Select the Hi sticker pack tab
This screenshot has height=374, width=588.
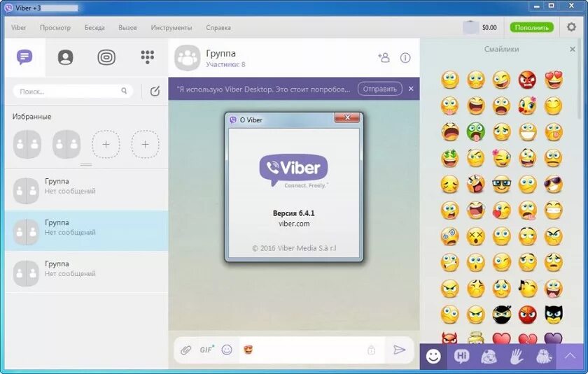click(461, 357)
